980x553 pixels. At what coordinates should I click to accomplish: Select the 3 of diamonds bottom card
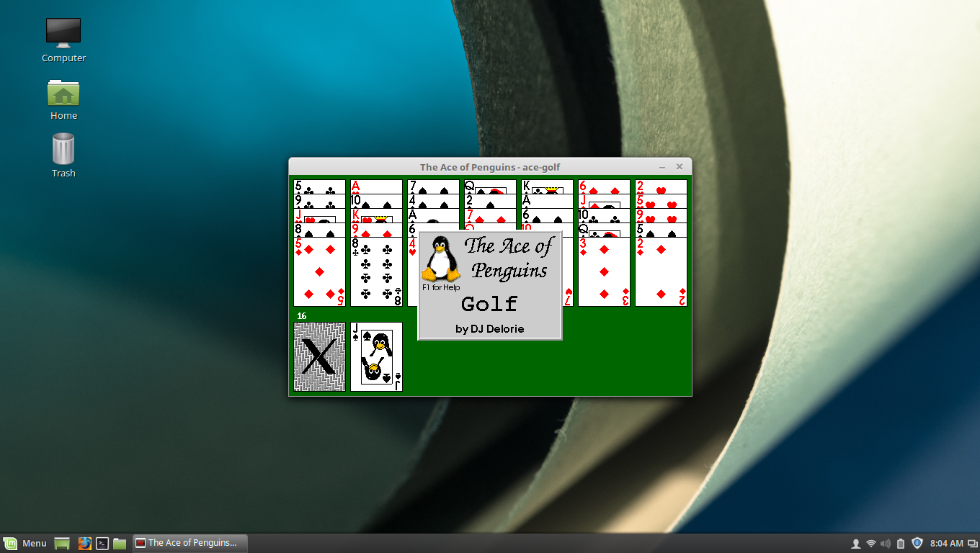pyautogui.click(x=604, y=272)
